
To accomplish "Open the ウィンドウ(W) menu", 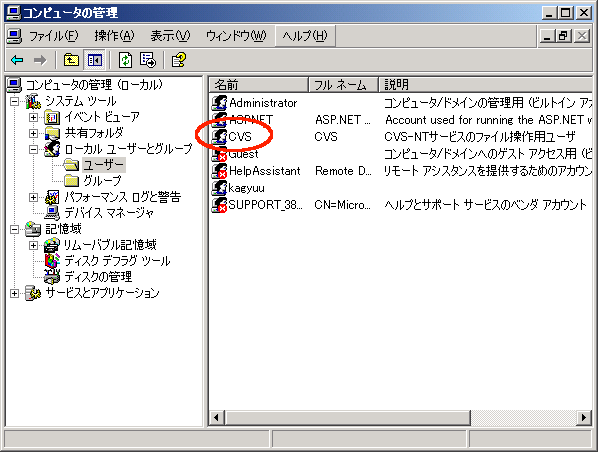I will (x=236, y=36).
